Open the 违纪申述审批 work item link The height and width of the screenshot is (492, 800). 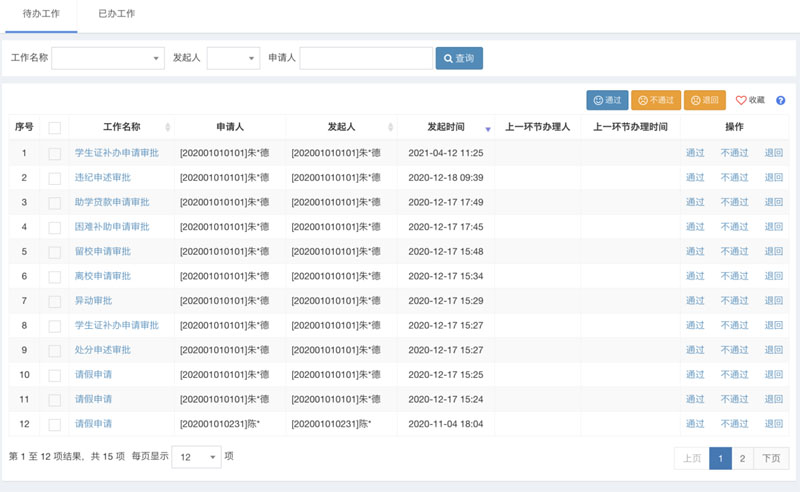[x=103, y=177]
